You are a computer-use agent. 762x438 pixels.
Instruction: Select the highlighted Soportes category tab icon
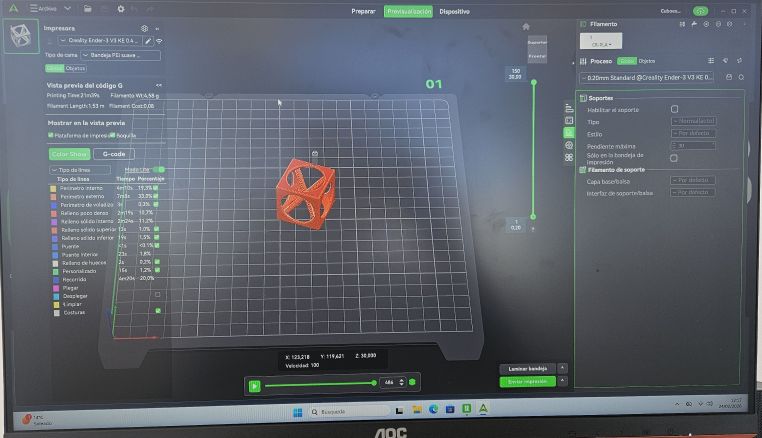point(569,133)
